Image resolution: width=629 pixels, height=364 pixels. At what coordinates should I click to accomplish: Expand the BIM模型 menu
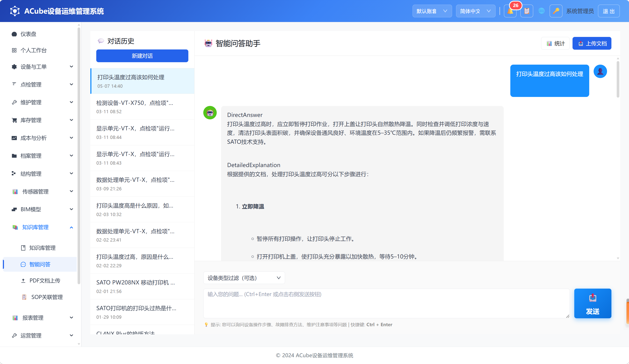pyautogui.click(x=40, y=209)
